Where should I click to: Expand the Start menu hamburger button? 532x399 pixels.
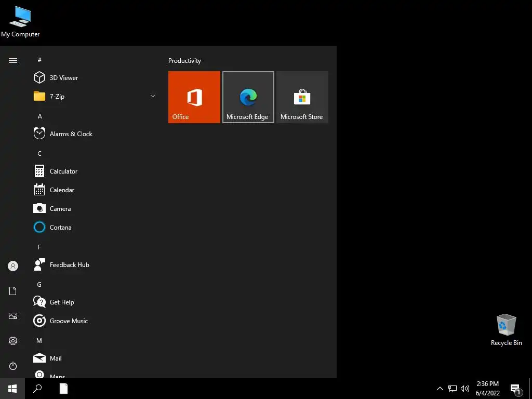[x=13, y=60]
